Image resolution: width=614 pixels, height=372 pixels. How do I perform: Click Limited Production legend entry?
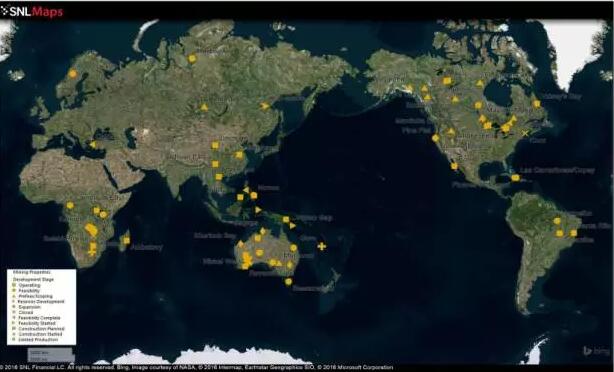click(38, 339)
